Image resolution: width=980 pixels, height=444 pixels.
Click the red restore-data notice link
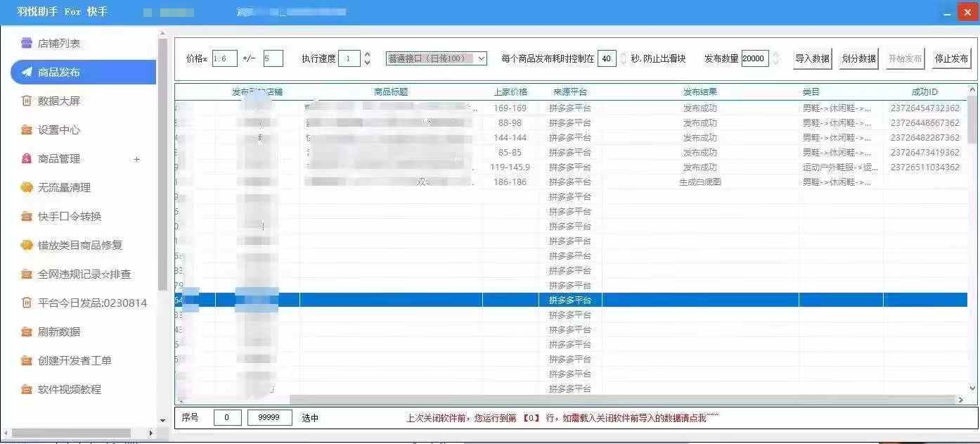[562, 418]
